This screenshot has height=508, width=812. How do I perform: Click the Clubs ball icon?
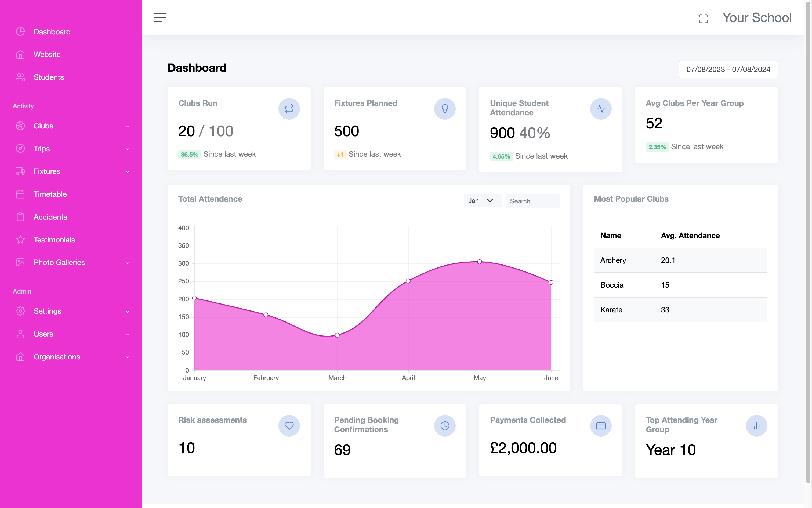click(x=20, y=126)
